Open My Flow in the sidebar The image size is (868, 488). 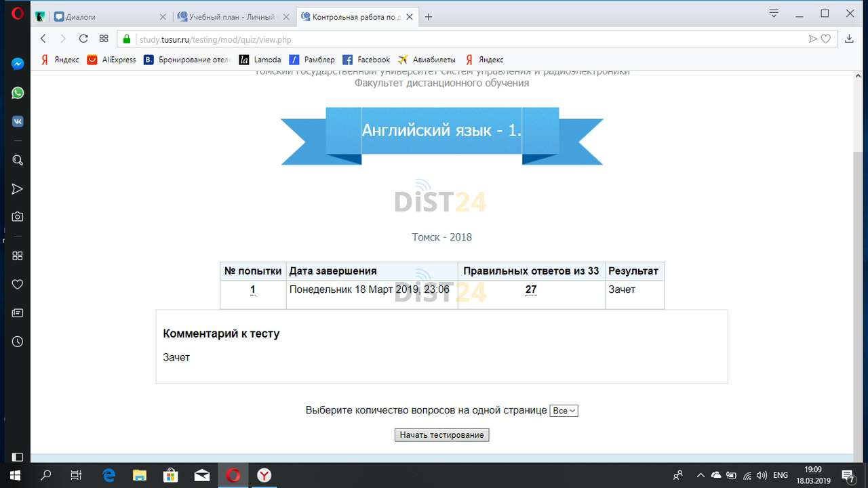click(17, 188)
